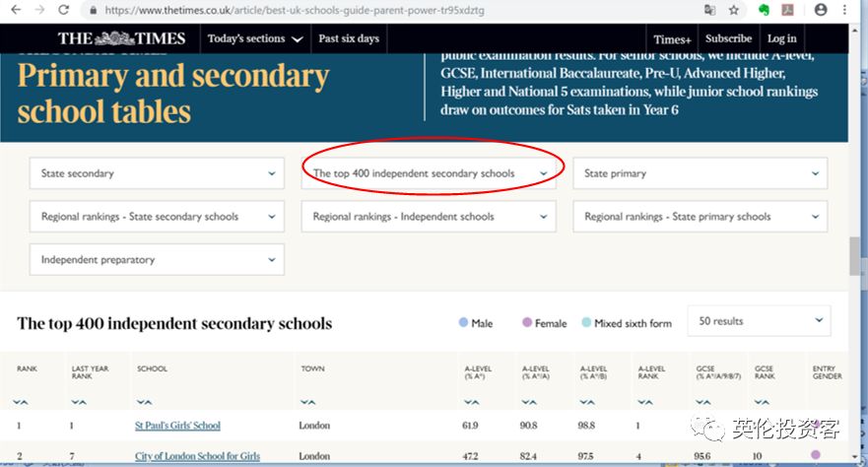This screenshot has height=467, width=868.
Task: Go forward with the browser forward arrow
Action: tap(39, 10)
